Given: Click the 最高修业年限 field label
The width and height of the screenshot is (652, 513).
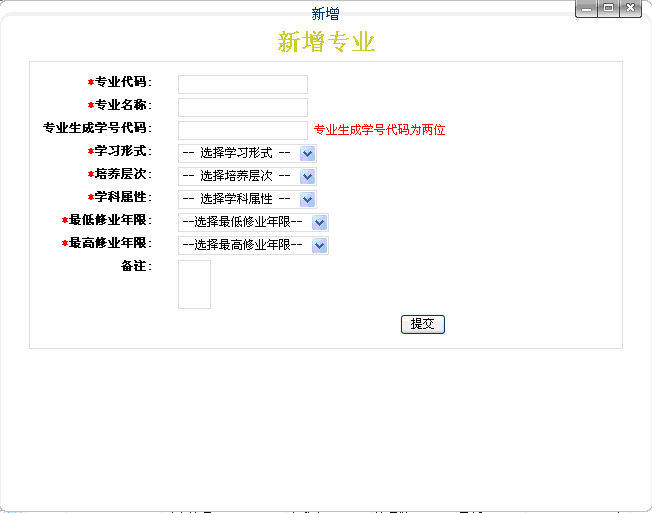Looking at the screenshot, I should click(x=107, y=243).
